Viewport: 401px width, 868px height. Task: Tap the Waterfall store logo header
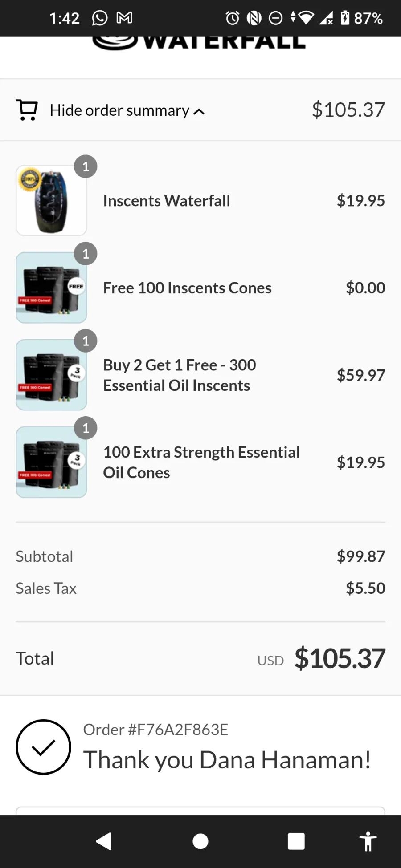199,42
